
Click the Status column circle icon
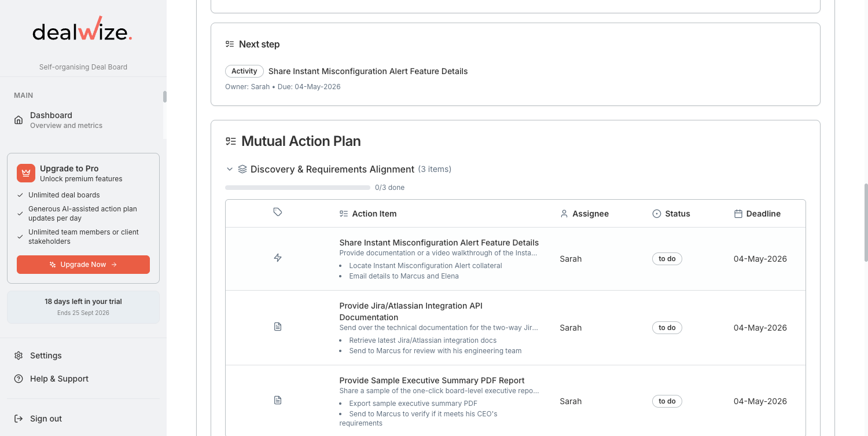[657, 214]
